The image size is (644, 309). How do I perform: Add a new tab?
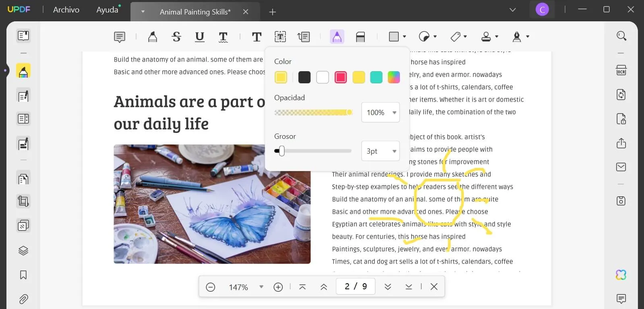(x=273, y=12)
